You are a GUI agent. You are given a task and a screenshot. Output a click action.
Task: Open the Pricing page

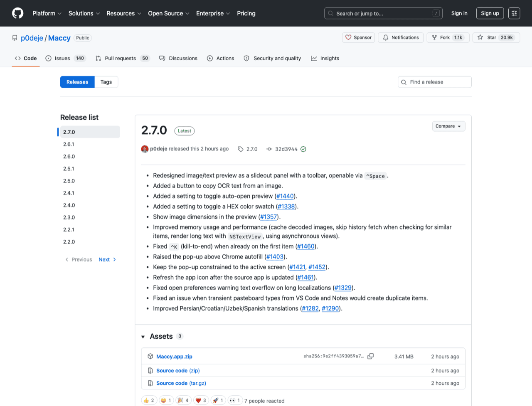point(246,13)
